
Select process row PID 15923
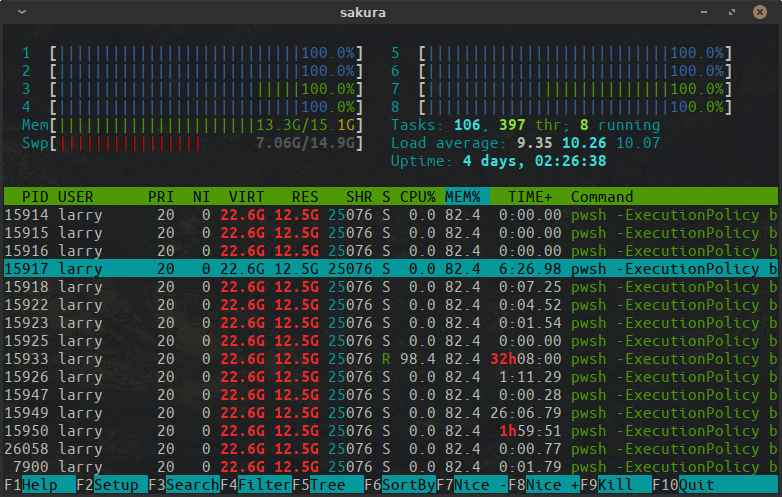391,323
